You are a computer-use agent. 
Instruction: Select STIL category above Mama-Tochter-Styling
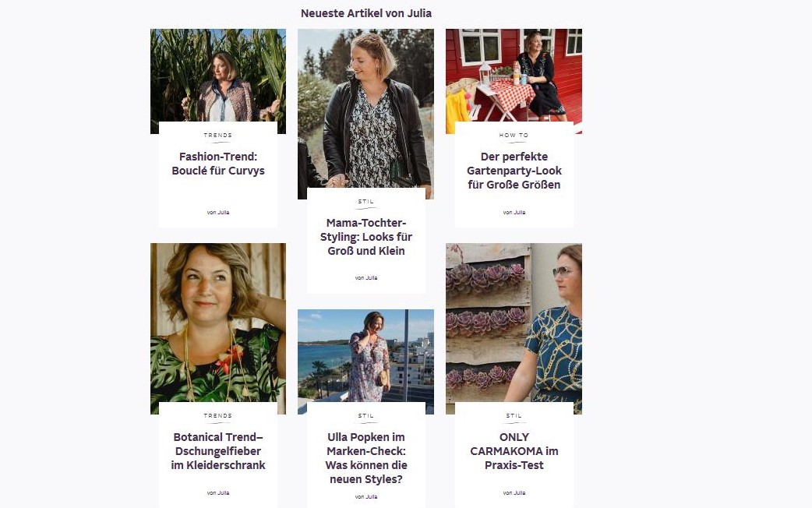pos(366,202)
